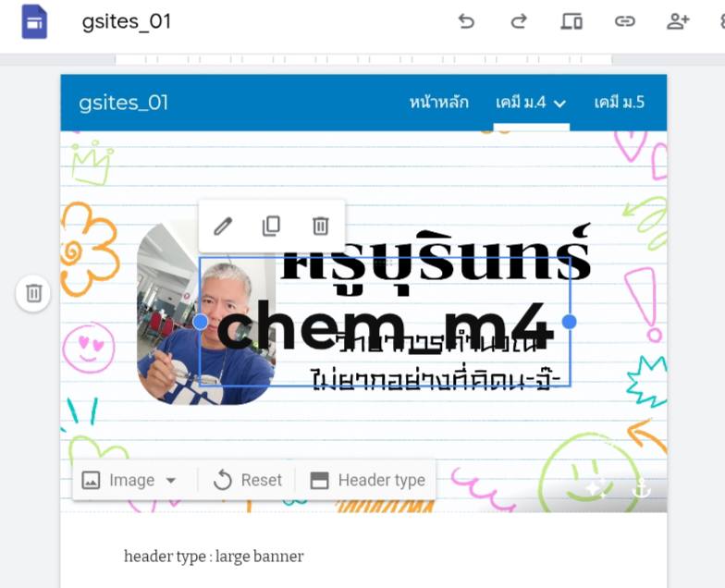Delete the selected text box via trash icon
725x588 pixels.
click(320, 226)
